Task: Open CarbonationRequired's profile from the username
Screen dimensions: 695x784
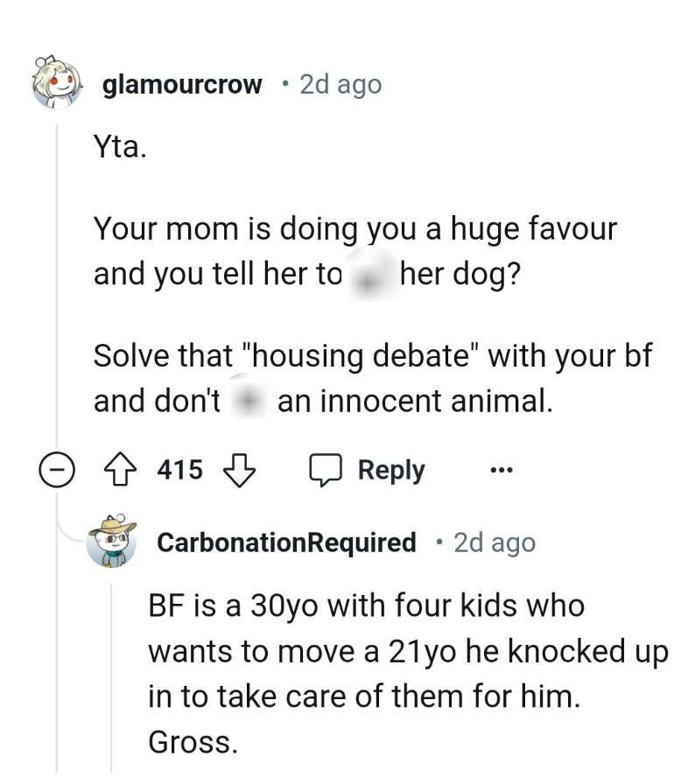Action: pyautogui.click(x=286, y=542)
